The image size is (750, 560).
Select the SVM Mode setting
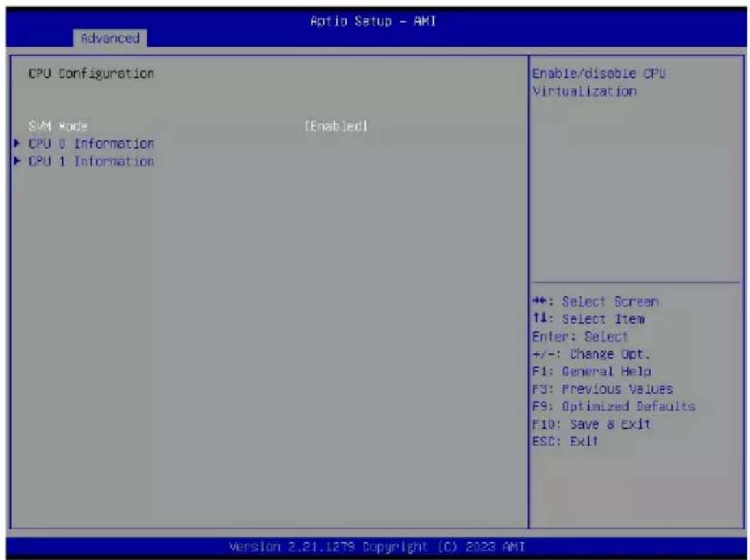point(58,127)
